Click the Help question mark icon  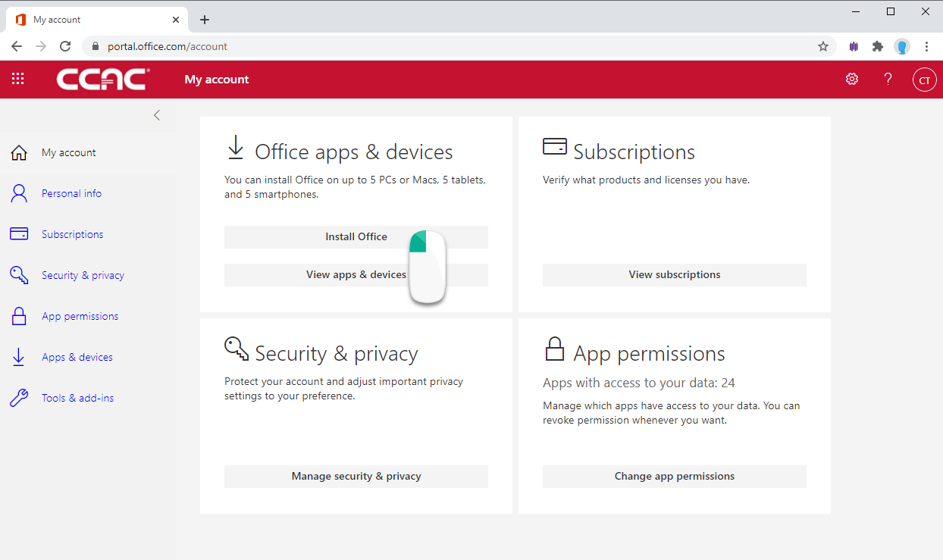point(888,79)
